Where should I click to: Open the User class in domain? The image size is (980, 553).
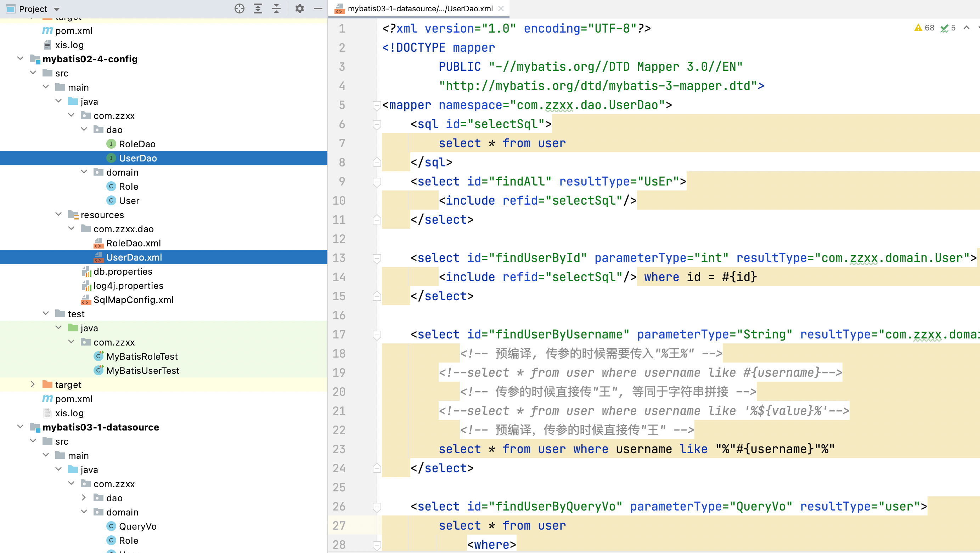(129, 201)
